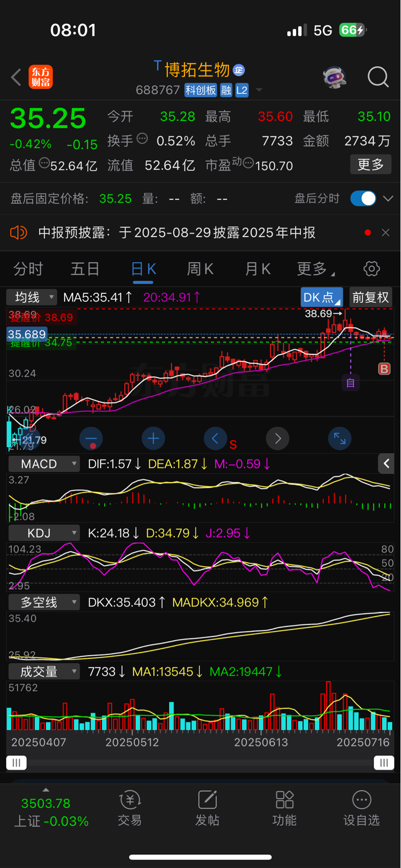Screen dimensions: 401x868
Task: Dismiss the announcement banner
Action: tap(386, 233)
